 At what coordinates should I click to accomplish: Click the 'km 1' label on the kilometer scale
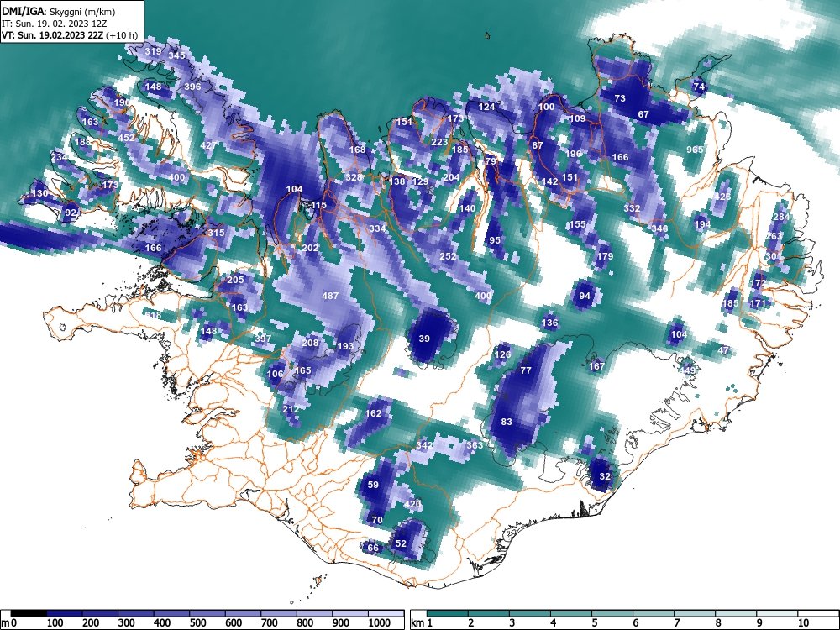422,623
